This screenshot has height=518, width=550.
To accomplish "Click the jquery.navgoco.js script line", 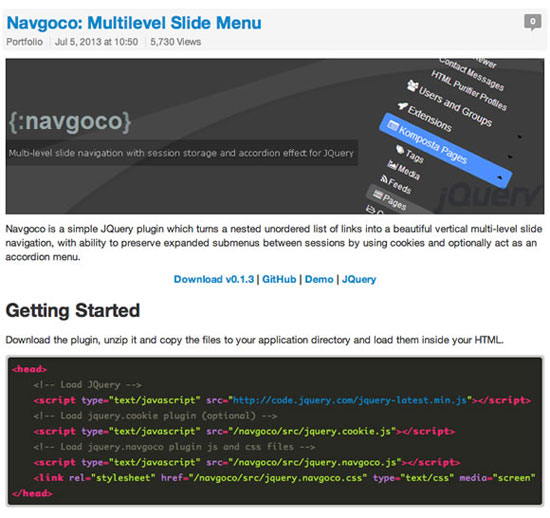I will [x=247, y=462].
